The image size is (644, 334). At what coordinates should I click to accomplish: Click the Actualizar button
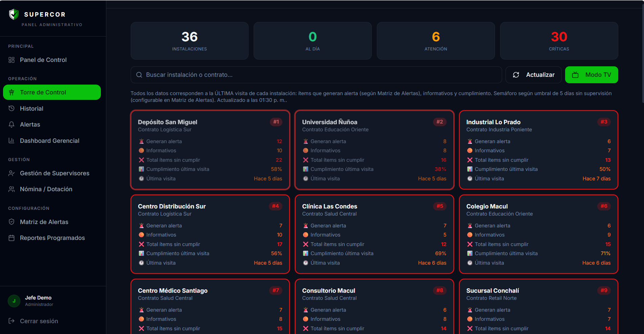point(534,75)
